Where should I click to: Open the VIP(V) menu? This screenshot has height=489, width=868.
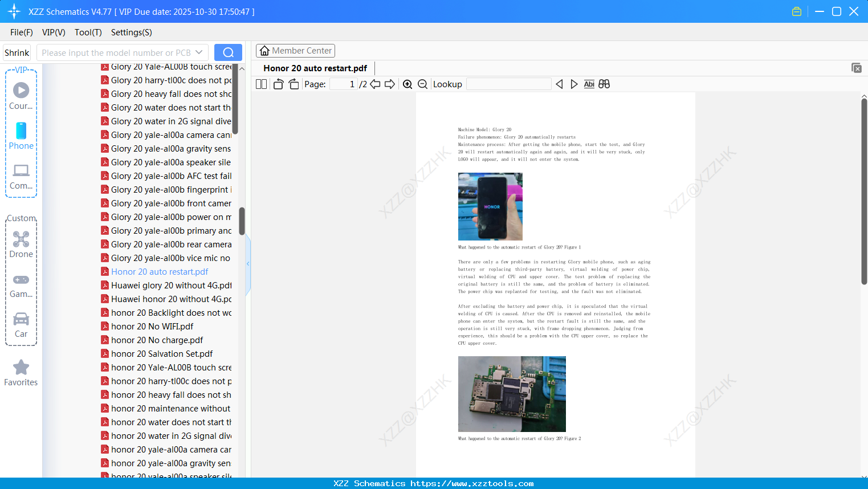click(x=54, y=32)
